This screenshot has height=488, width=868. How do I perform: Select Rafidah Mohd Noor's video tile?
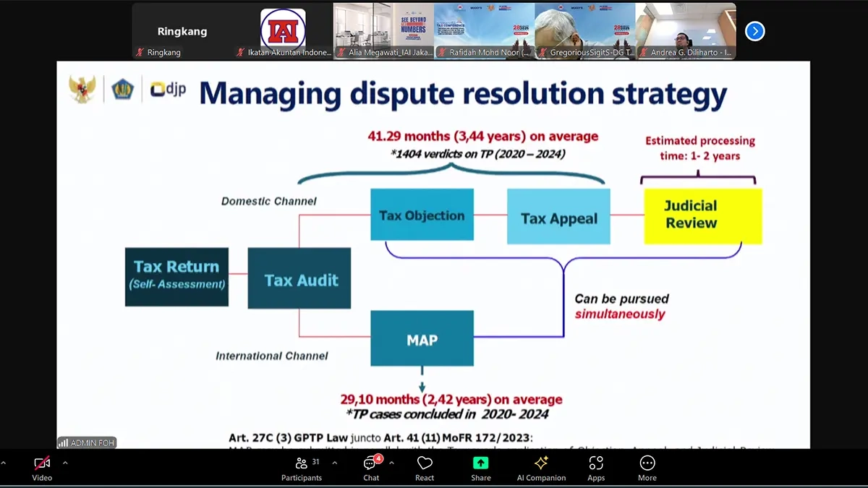(484, 31)
